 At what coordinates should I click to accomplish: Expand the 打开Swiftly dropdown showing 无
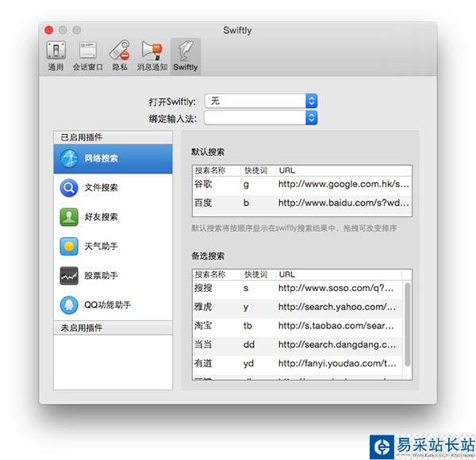[x=261, y=101]
